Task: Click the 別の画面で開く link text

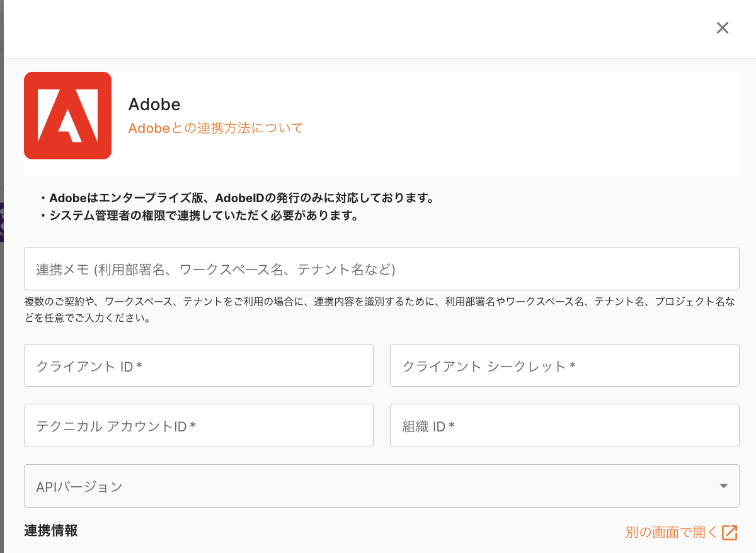Action: coord(671,532)
